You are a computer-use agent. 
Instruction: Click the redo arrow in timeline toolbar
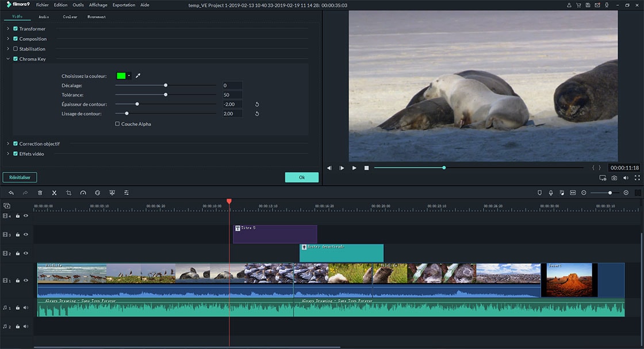25,193
